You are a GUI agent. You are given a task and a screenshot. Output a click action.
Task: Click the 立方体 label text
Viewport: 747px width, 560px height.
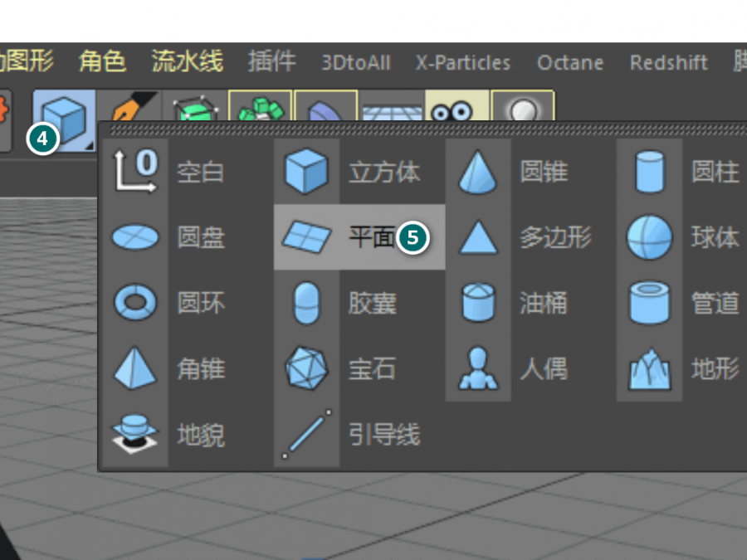384,172
